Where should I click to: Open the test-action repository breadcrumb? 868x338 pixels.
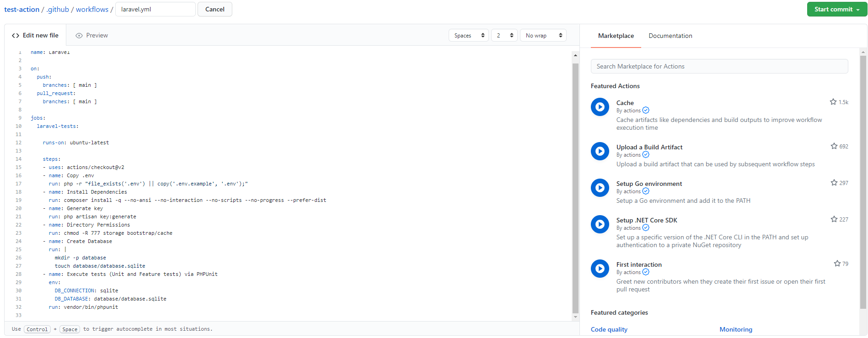click(21, 9)
